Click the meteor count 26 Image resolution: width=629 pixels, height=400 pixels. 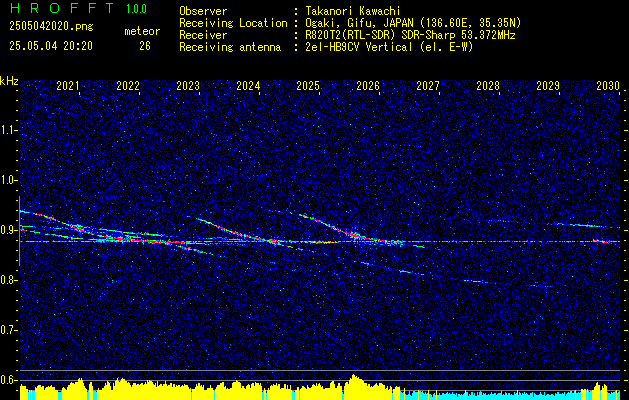point(145,46)
